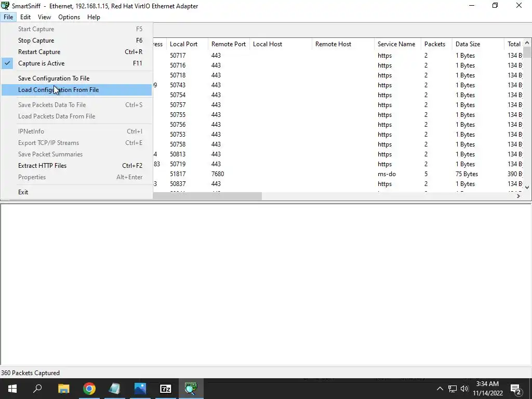Sort by Service Name column header
The image size is (532, 399).
(x=397, y=44)
